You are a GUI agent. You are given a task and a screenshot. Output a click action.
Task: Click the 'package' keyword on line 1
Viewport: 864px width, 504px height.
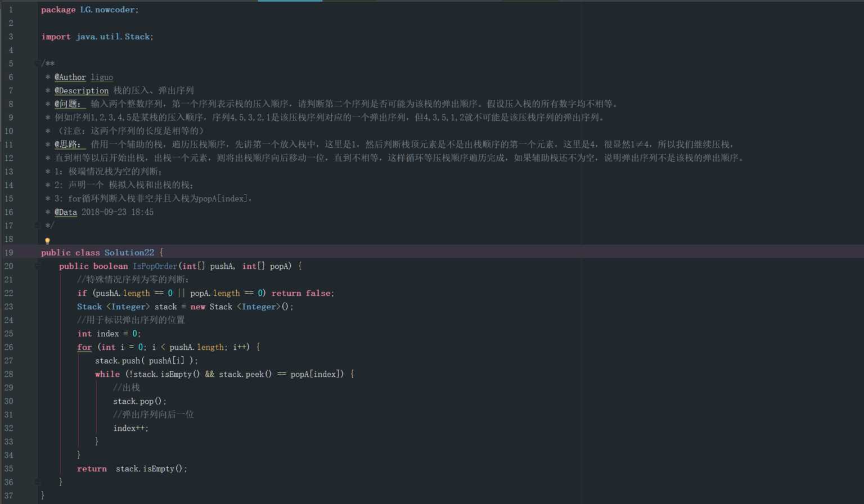point(58,10)
